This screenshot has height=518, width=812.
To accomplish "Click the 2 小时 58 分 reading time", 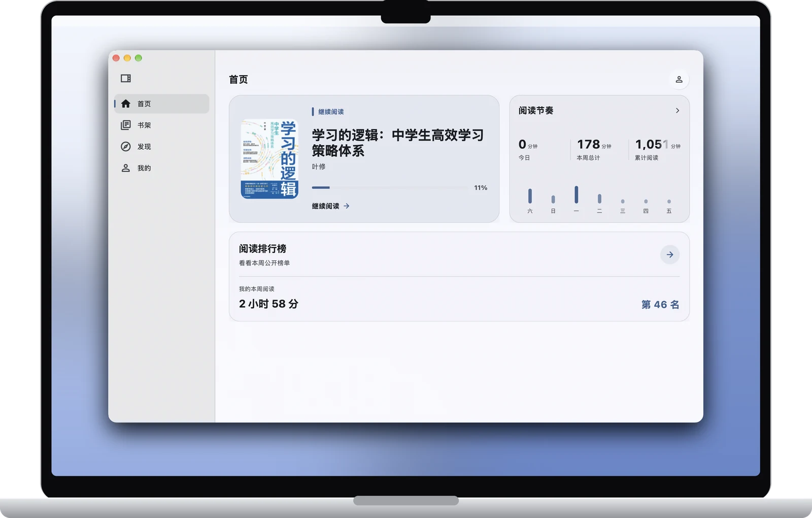I will pos(268,304).
